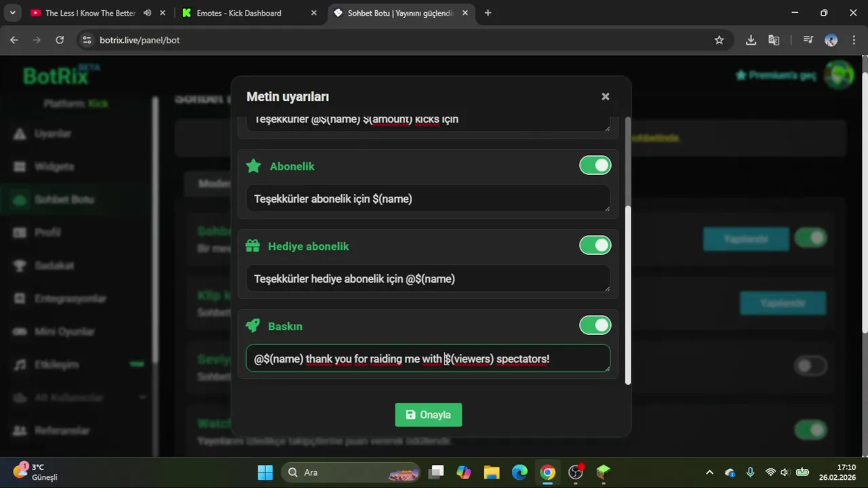Open the taskbar clock showing 17:10
The width and height of the screenshot is (868, 488).
pos(837,472)
